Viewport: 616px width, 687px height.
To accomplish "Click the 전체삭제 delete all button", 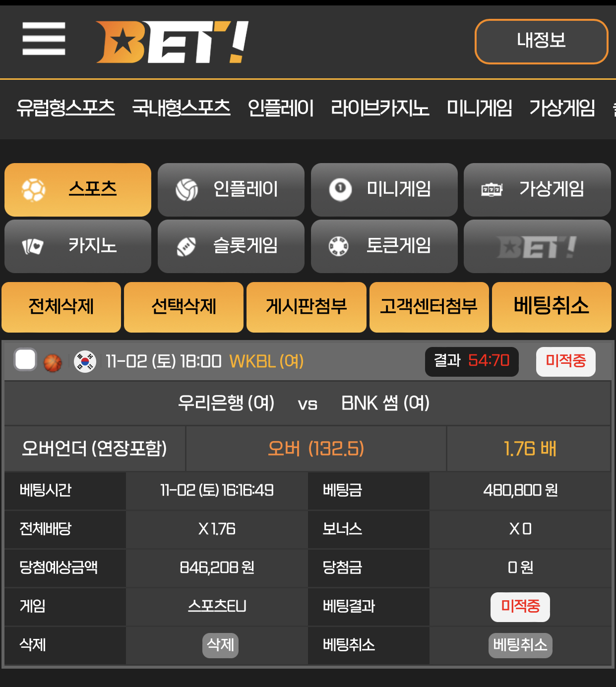I will click(62, 307).
